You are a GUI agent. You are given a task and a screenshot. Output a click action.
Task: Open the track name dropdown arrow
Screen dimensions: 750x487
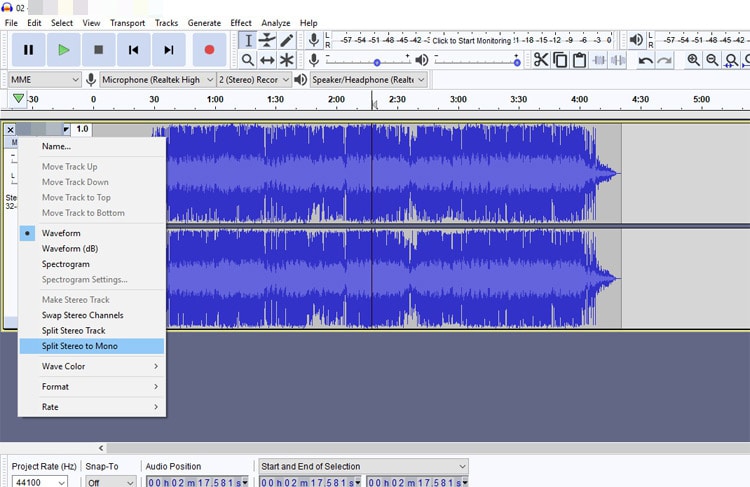(66, 129)
